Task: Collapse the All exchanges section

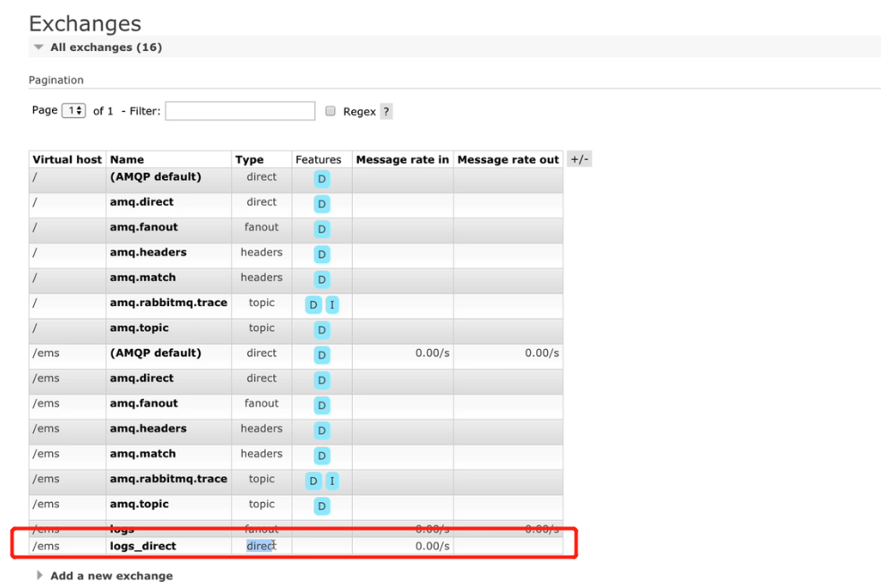Action: [x=107, y=47]
